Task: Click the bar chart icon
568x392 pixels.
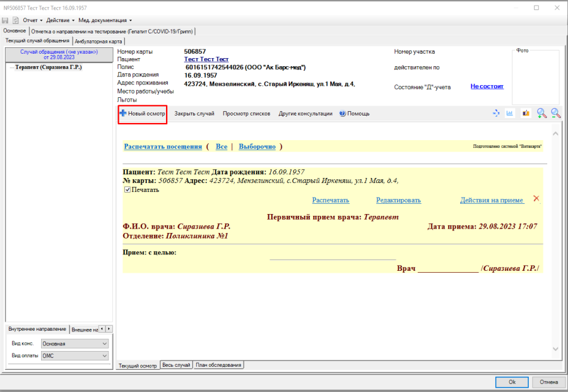Action: [x=510, y=114]
